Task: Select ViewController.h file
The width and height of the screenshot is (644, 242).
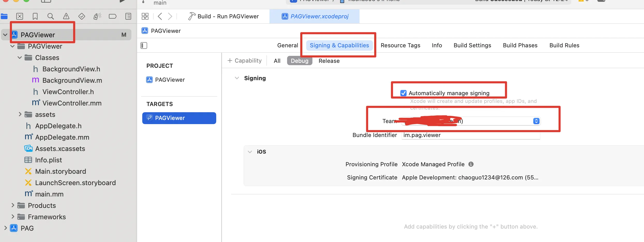Action: point(68,92)
